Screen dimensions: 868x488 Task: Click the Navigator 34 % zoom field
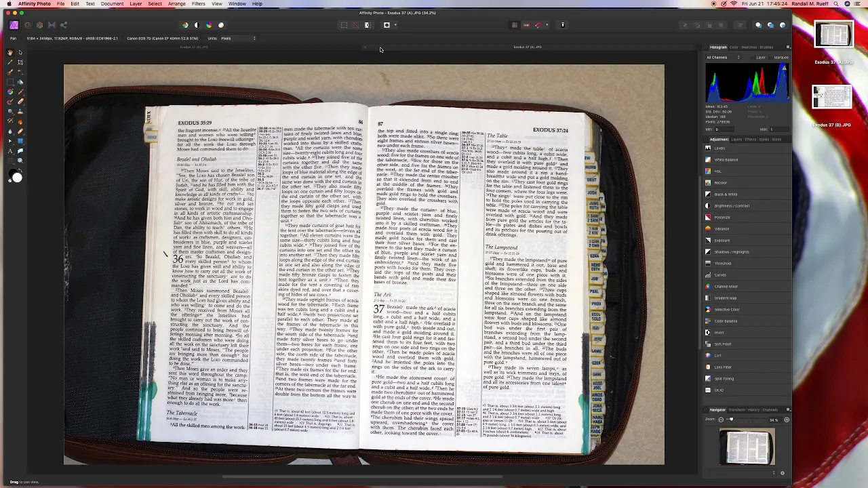point(775,420)
